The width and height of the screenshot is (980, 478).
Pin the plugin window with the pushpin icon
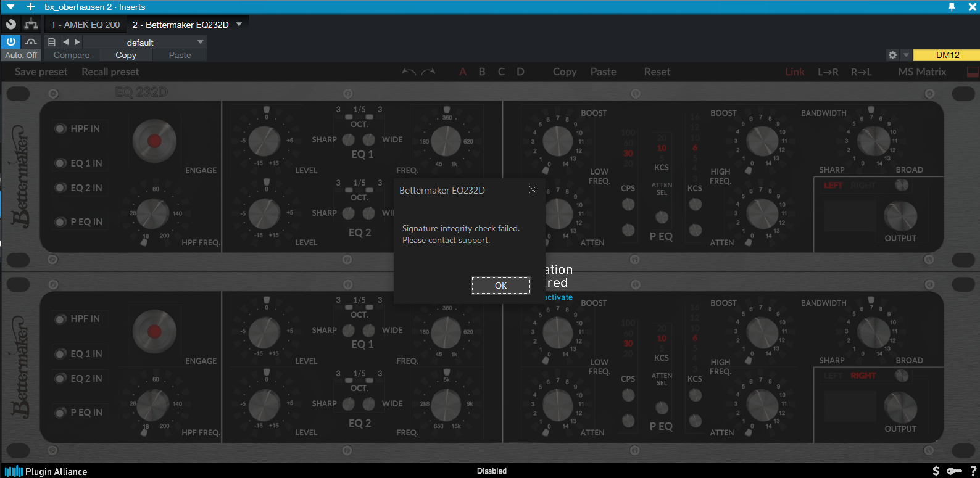(952, 7)
